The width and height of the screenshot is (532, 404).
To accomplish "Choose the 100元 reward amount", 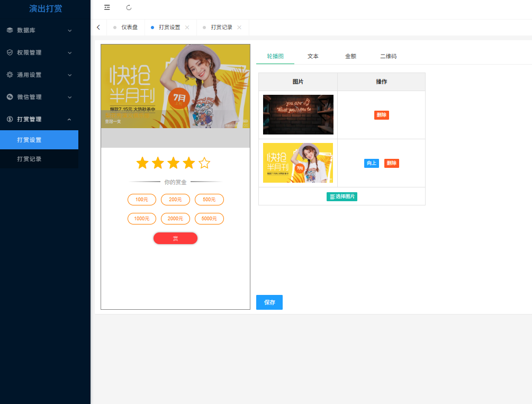I will (x=142, y=200).
